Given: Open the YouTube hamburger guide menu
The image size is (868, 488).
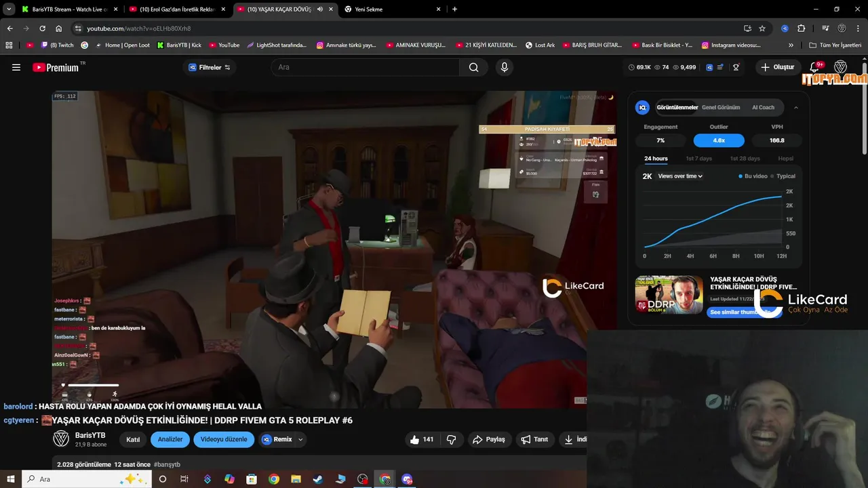Looking at the screenshot, I should (x=16, y=67).
